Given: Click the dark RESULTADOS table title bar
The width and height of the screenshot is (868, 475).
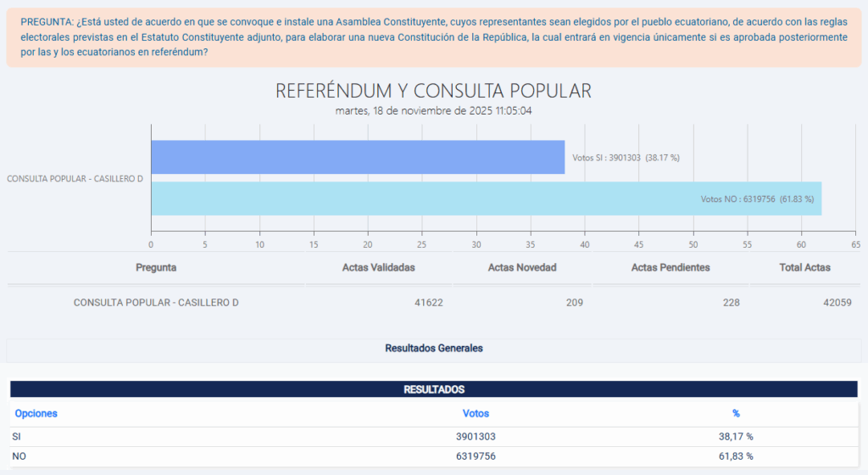Looking at the screenshot, I should coord(434,389).
